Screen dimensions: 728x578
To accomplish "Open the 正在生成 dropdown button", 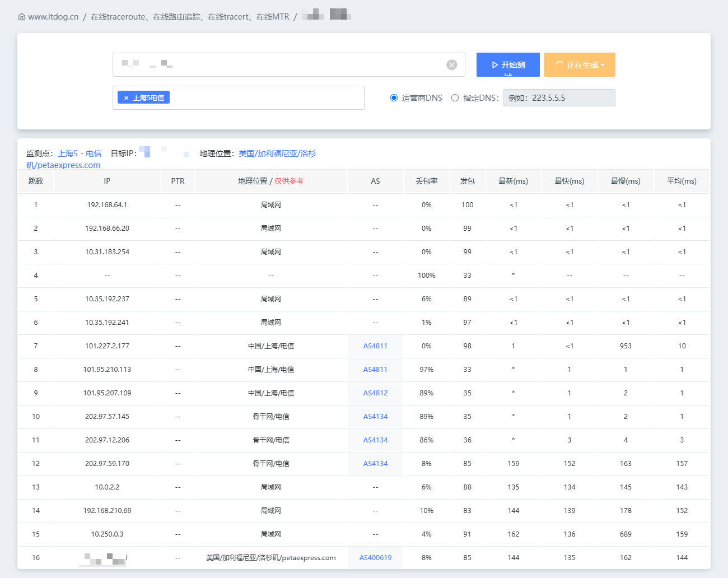I will coord(580,65).
